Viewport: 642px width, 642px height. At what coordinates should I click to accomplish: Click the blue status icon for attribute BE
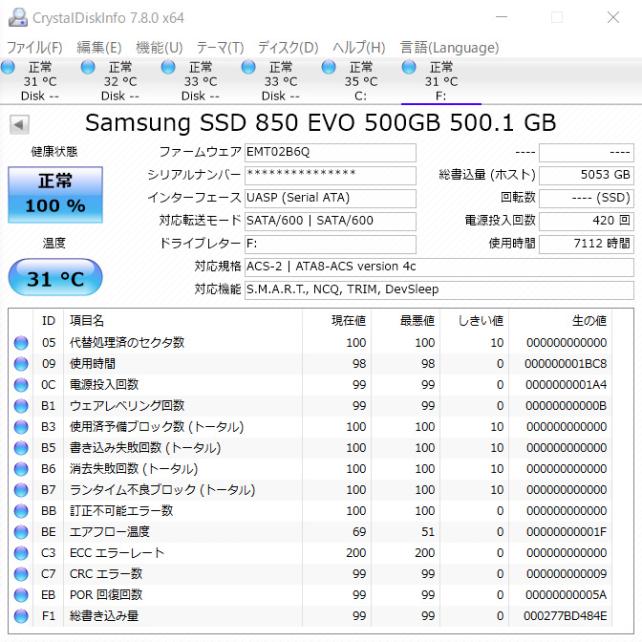click(x=21, y=532)
